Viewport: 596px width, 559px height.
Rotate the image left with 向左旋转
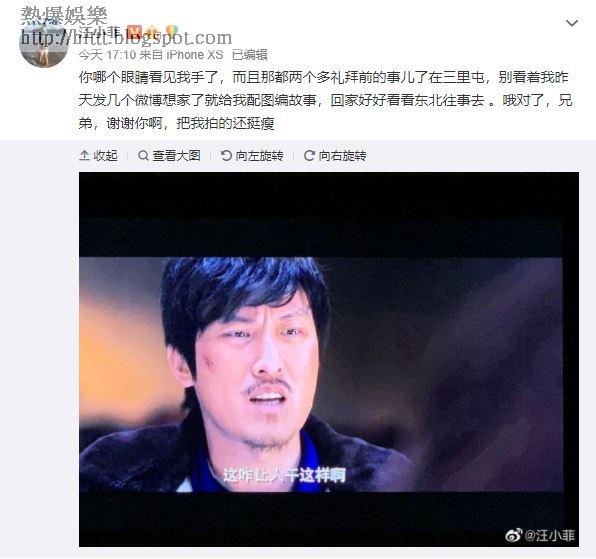(x=259, y=155)
